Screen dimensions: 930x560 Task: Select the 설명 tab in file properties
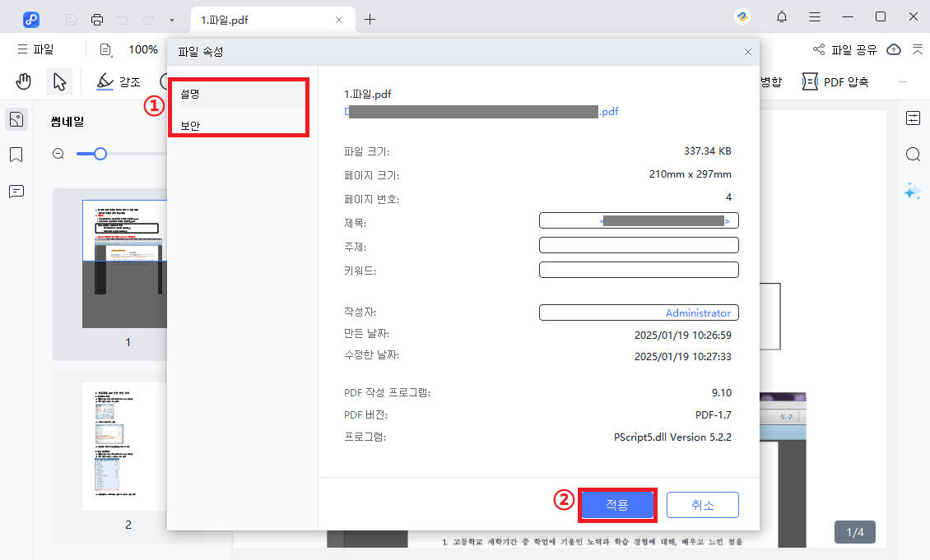pyautogui.click(x=242, y=95)
